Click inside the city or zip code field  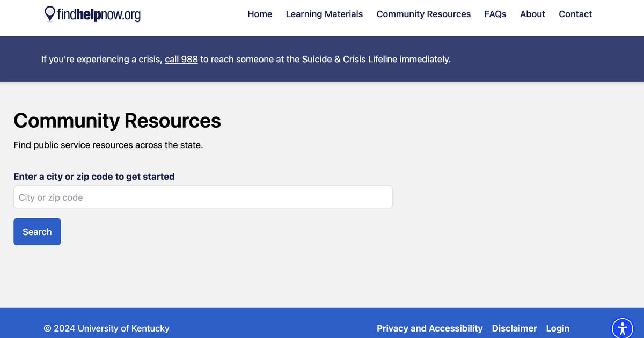[203, 197]
